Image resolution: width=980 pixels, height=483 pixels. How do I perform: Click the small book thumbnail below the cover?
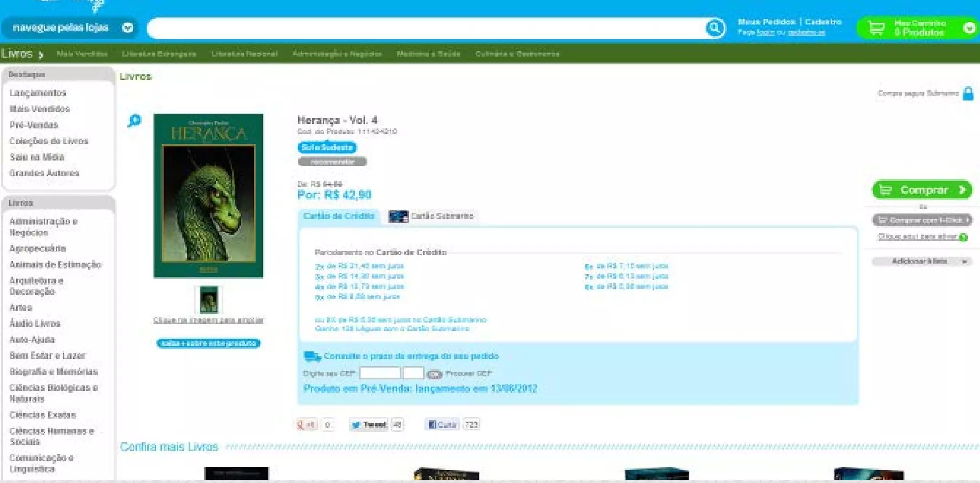(x=209, y=299)
